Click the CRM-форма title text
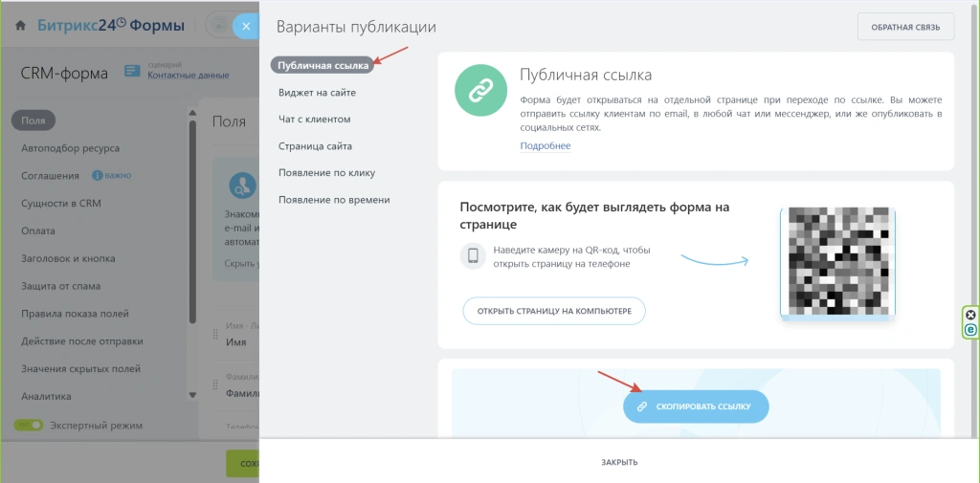 tap(64, 73)
